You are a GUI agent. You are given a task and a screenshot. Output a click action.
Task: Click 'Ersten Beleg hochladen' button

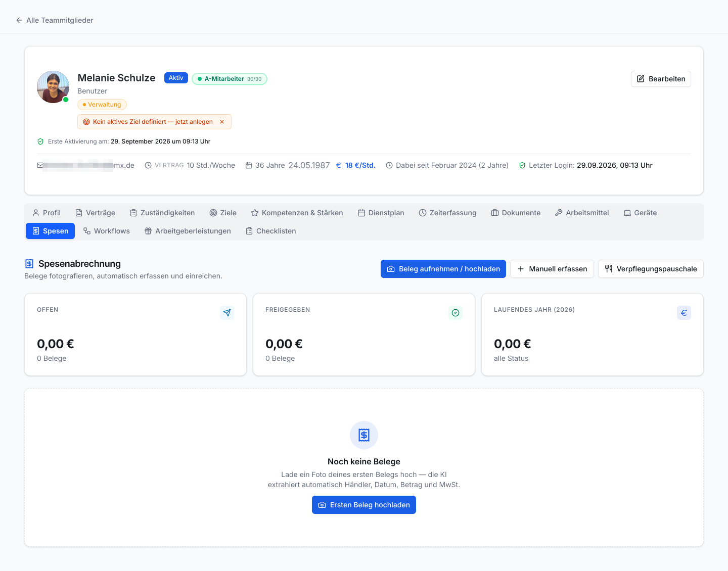(364, 505)
